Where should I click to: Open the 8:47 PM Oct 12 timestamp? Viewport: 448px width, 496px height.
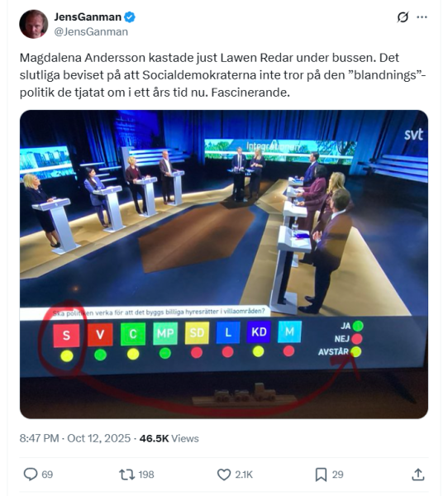[75, 438]
